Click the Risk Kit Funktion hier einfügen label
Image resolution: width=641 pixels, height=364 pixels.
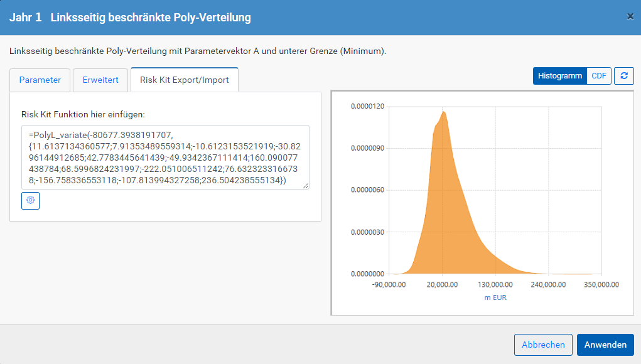(x=83, y=114)
